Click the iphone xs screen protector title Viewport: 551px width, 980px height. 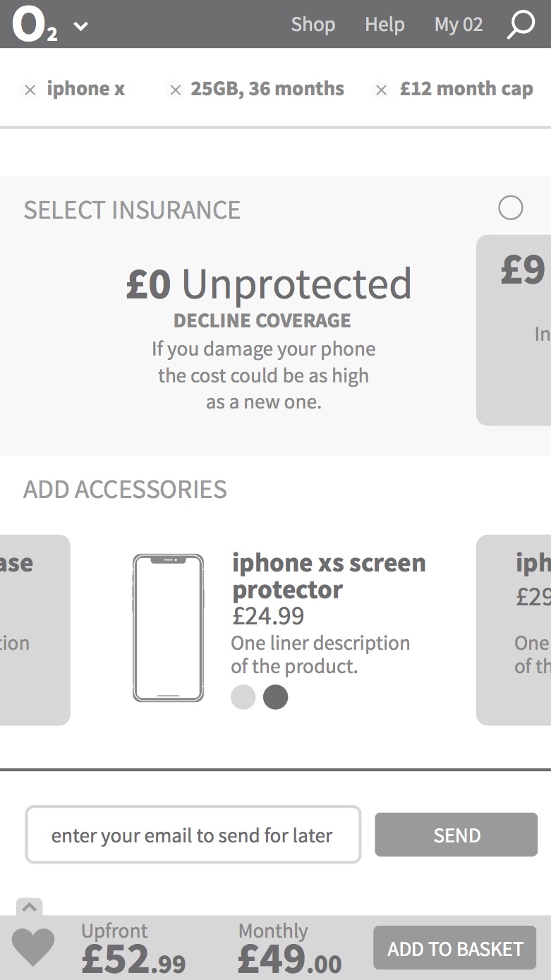point(329,576)
